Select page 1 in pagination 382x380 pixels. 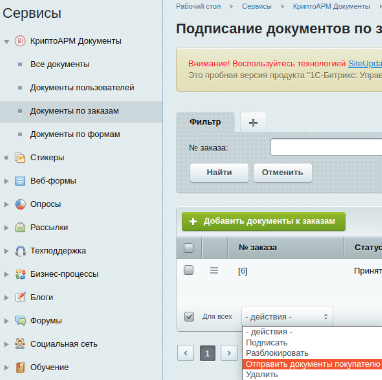[207, 353]
